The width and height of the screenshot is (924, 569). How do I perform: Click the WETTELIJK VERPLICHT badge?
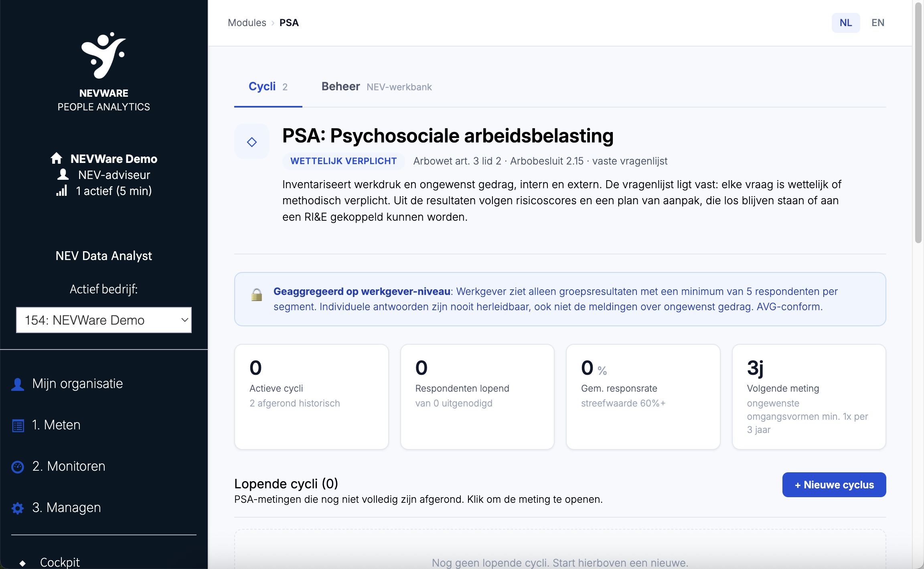pos(344,161)
